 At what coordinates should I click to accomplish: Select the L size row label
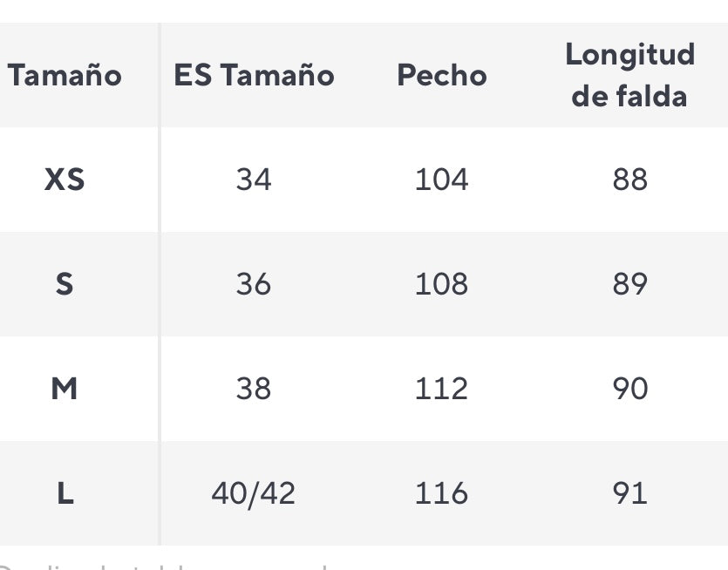[65, 493]
